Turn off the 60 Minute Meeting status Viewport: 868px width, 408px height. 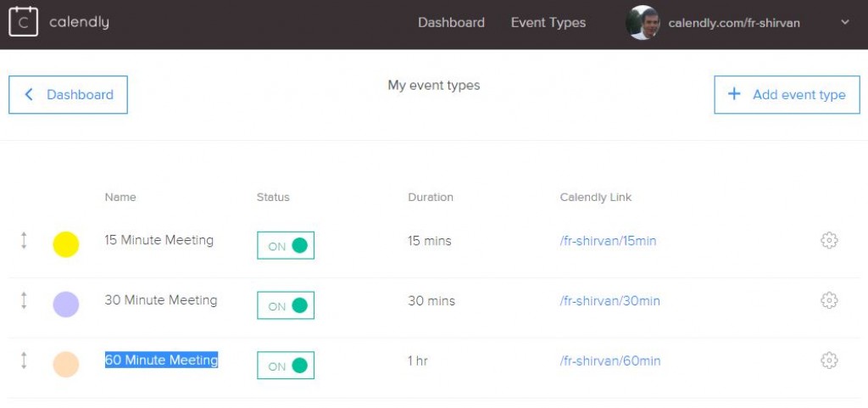pos(286,366)
